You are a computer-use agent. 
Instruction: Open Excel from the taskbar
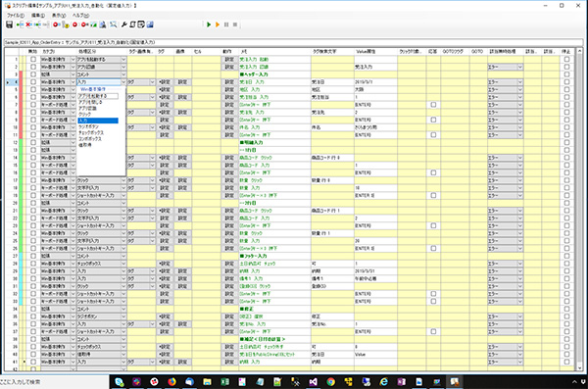pyautogui.click(x=224, y=382)
